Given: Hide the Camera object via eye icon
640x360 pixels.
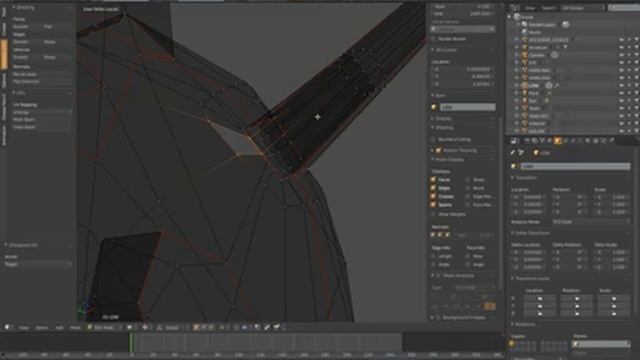Looking at the screenshot, I should click(x=621, y=55).
